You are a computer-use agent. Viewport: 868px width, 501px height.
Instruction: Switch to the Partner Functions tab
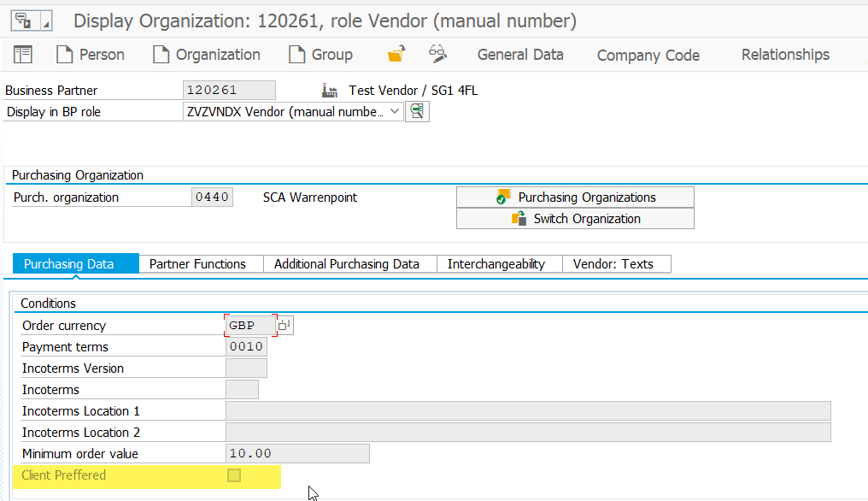(200, 263)
